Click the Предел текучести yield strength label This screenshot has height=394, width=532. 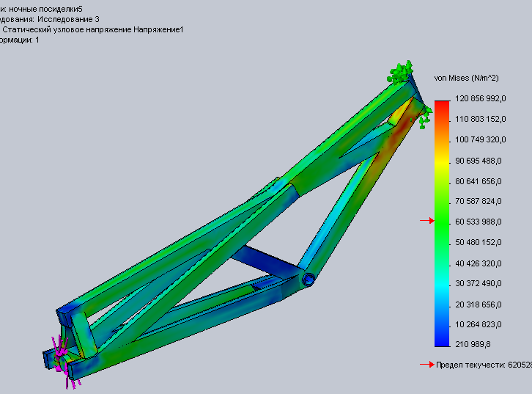click(x=484, y=365)
